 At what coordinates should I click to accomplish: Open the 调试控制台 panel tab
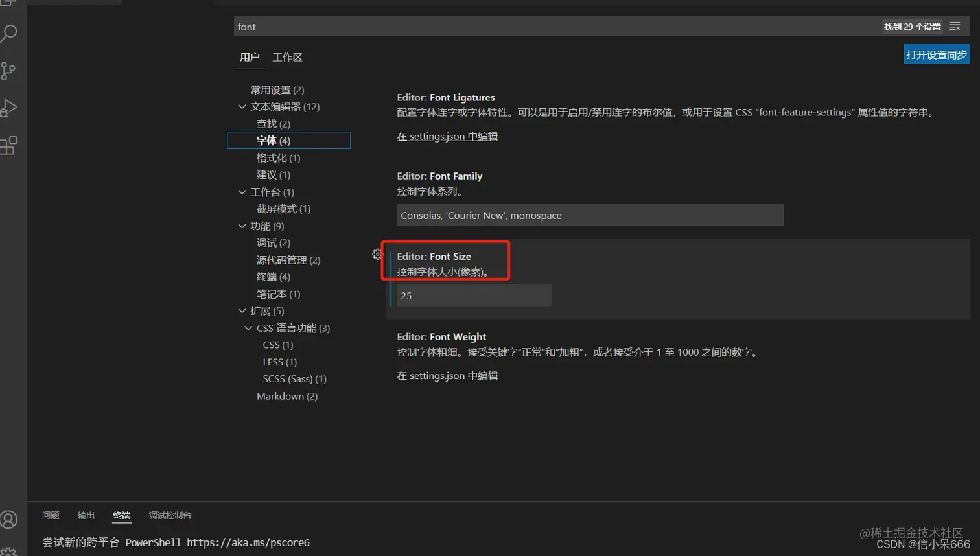pos(170,515)
